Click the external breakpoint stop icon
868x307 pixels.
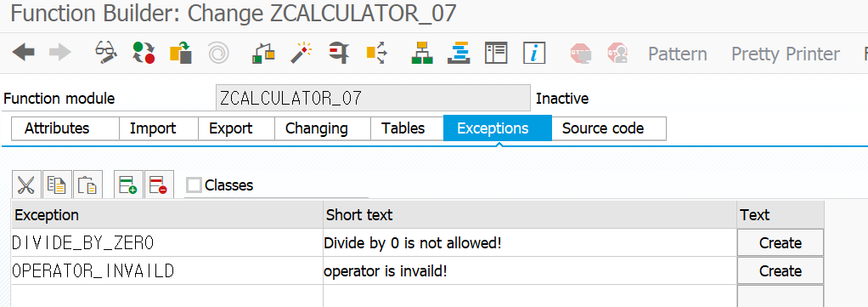click(617, 54)
